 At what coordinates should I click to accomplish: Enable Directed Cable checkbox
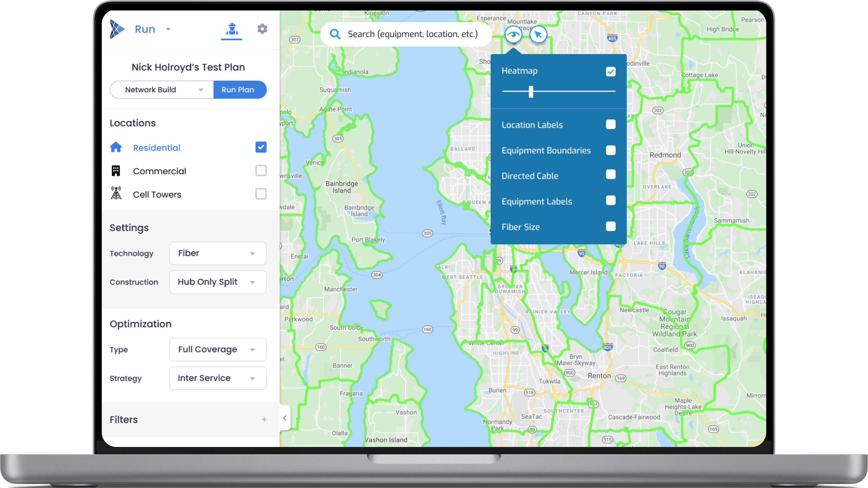pos(611,174)
